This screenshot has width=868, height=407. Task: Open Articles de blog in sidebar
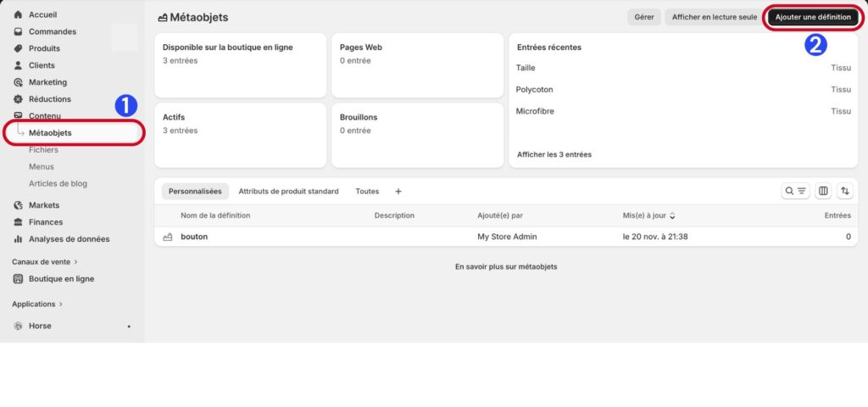pos(58,184)
